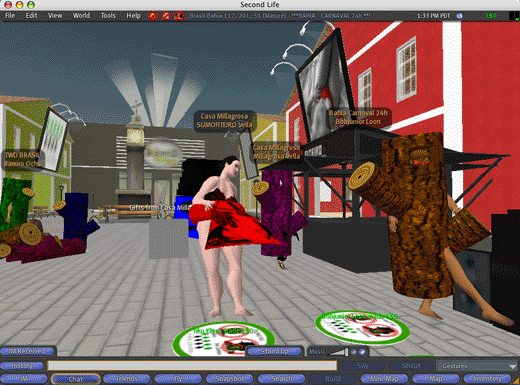Image resolution: width=520 pixels, height=385 pixels.
Task: Toggle Fly mode
Action: point(178,379)
